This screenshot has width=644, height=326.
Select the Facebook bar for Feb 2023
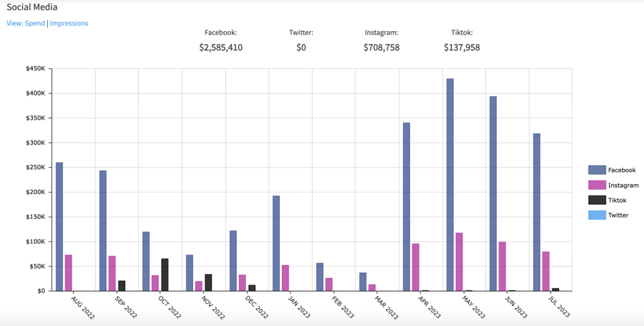pos(320,277)
